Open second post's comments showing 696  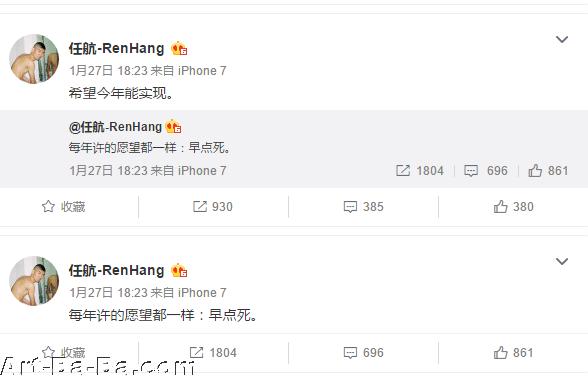click(x=363, y=353)
